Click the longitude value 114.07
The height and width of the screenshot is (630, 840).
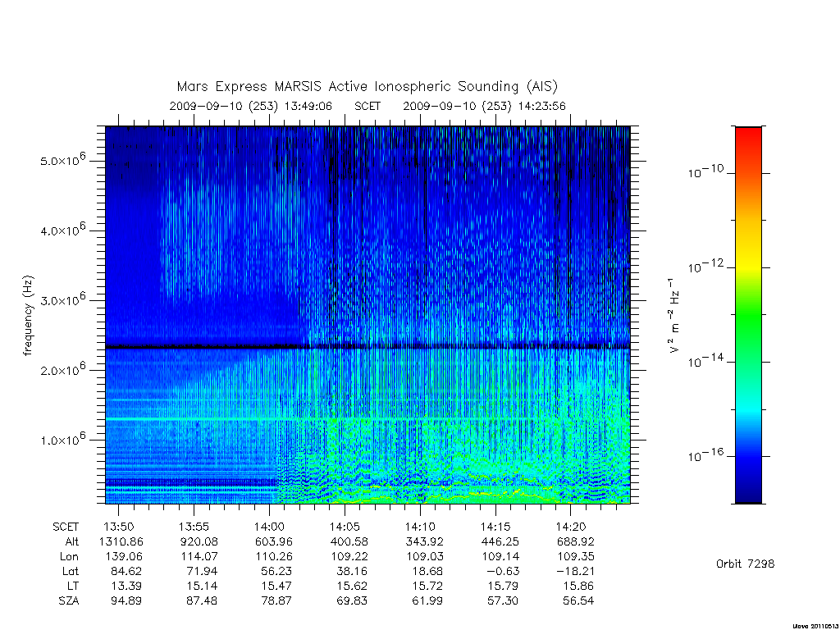click(199, 557)
